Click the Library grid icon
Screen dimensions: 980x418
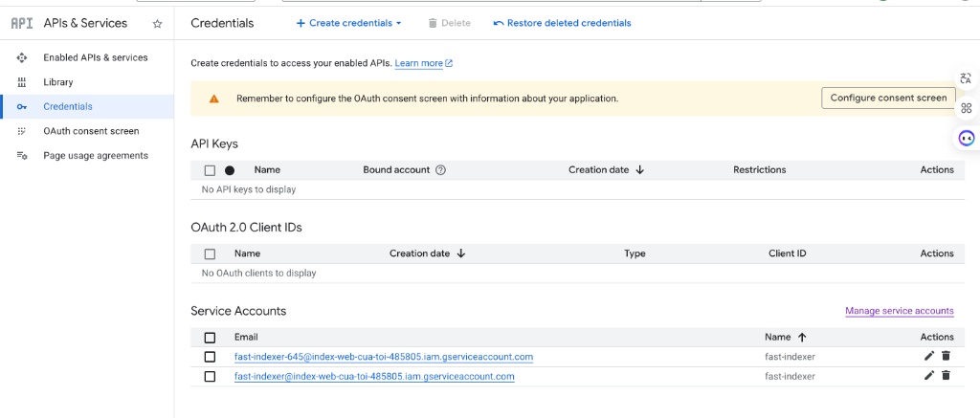[22, 82]
